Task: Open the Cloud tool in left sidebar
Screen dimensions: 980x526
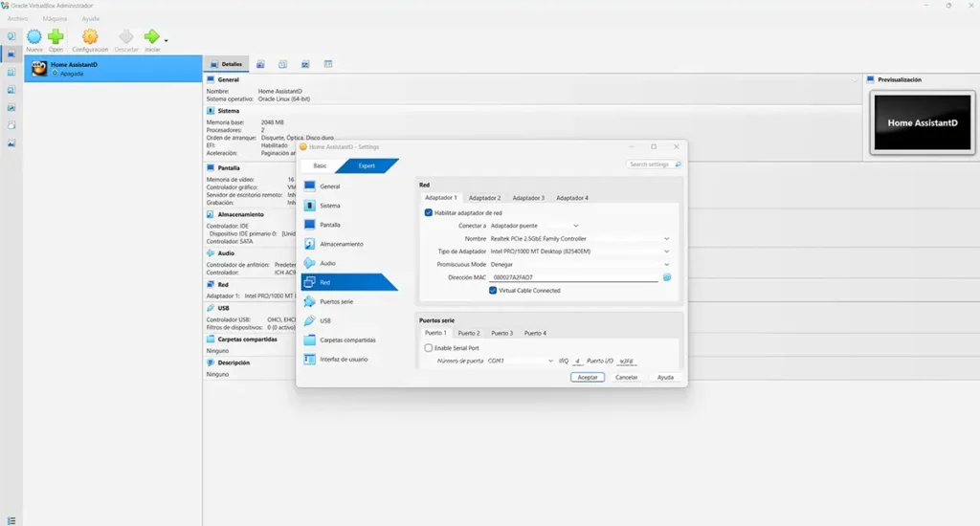Action: (11, 125)
